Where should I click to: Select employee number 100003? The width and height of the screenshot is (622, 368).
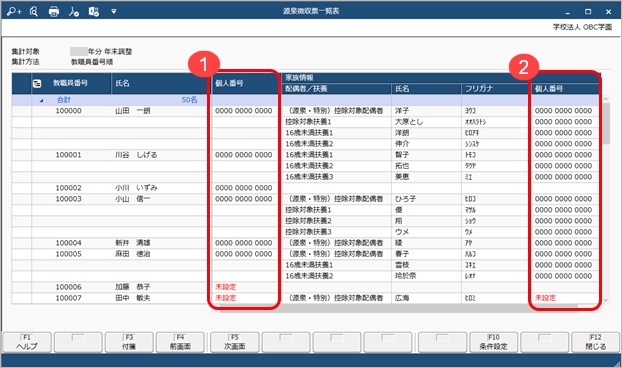68,199
